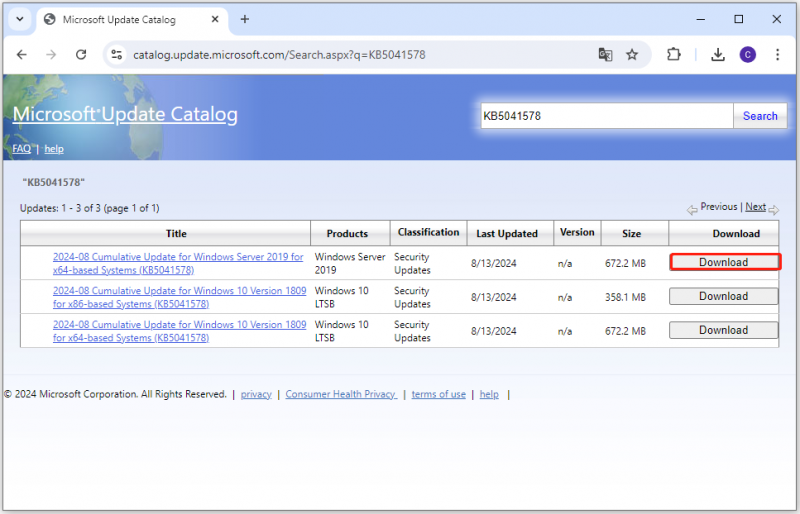This screenshot has height=514, width=800.
Task: View site information icon in address bar
Action: [117, 55]
